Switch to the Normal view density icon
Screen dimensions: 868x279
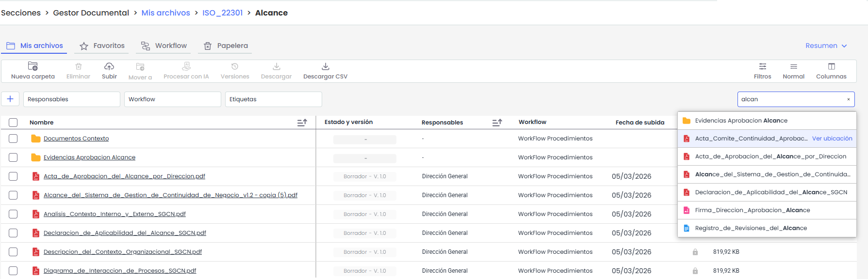[793, 66]
